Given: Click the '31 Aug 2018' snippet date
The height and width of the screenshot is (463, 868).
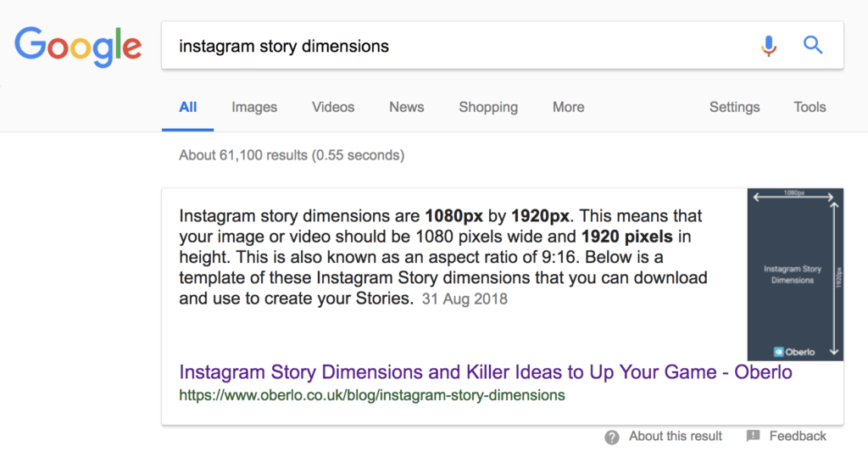Looking at the screenshot, I should point(465,299).
